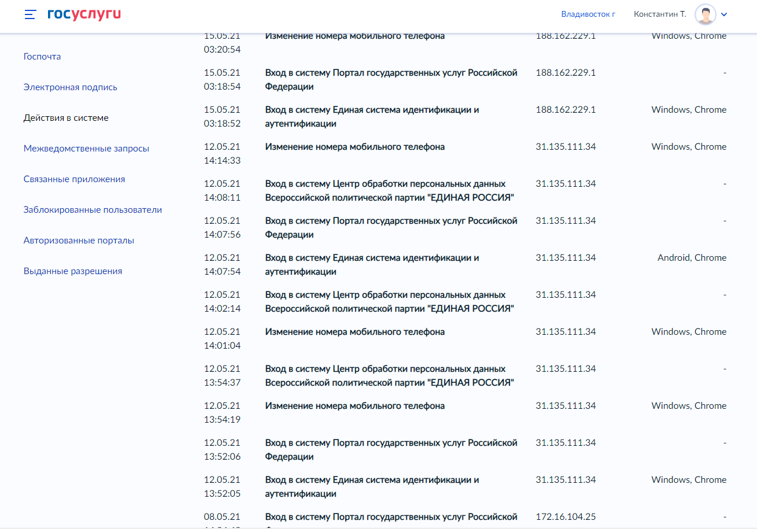This screenshot has width=757, height=532.
Task: Select the 15.05.21 03:18:52 login entry
Action: [x=372, y=117]
